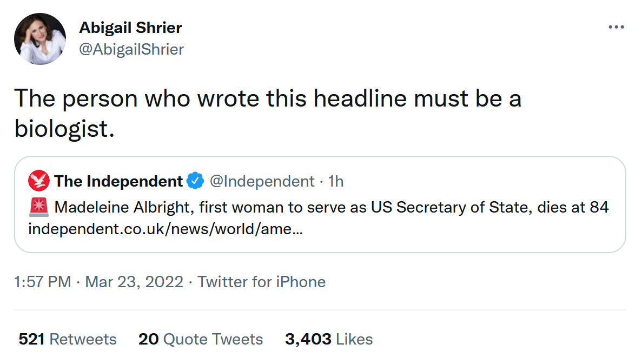Click the Mar 23, 2022 date
The height and width of the screenshot is (364, 642).
click(134, 282)
